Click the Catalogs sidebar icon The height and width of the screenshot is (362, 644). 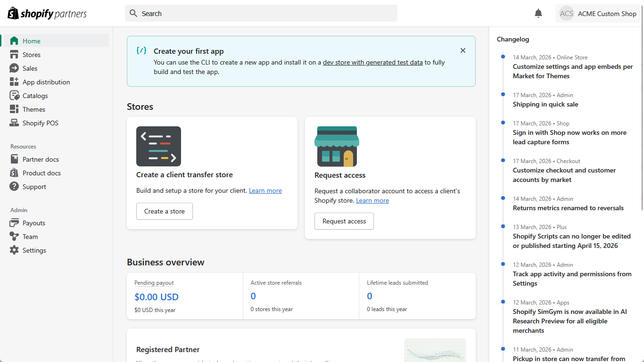14,96
